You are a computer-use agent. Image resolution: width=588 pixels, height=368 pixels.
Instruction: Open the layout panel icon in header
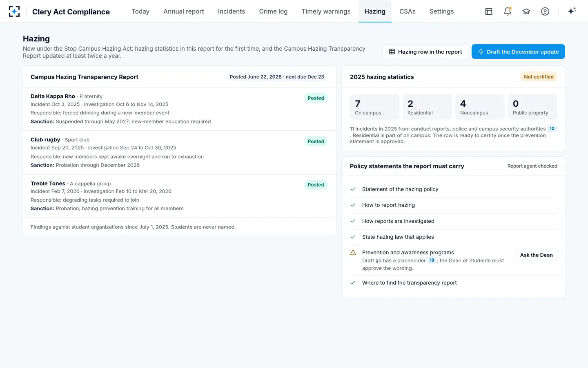point(489,11)
